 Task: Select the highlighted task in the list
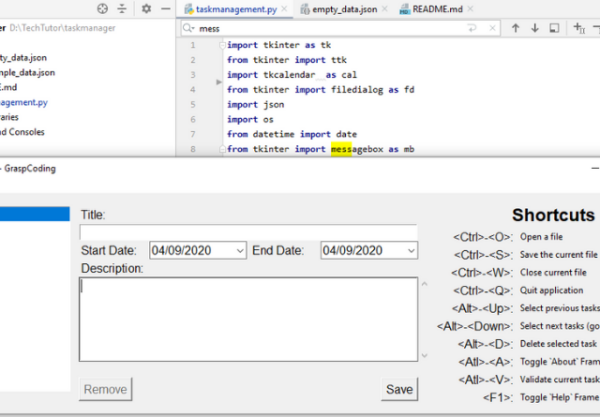(34, 214)
